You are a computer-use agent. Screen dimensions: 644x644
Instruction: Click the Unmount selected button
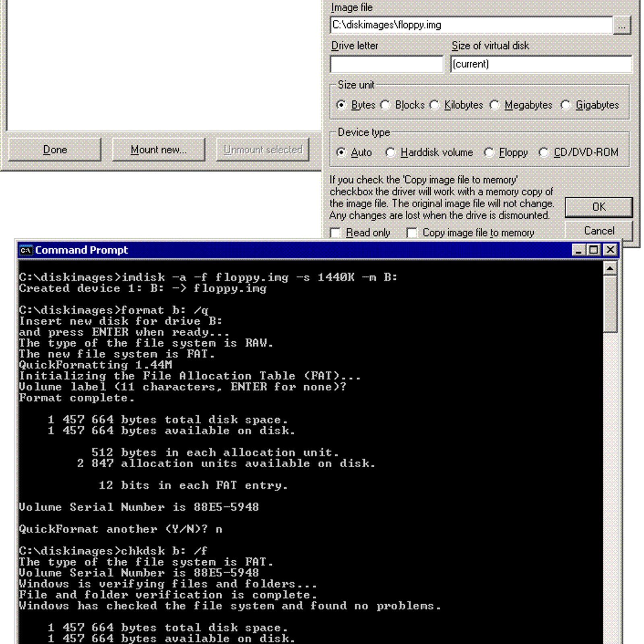(x=263, y=150)
